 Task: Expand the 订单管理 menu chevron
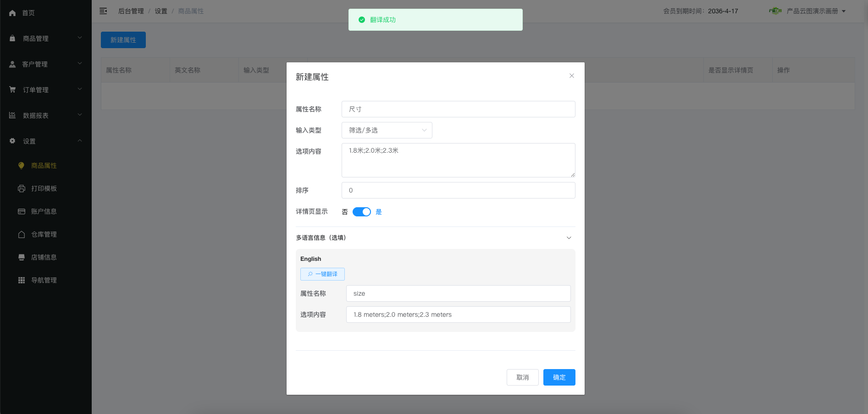[80, 89]
